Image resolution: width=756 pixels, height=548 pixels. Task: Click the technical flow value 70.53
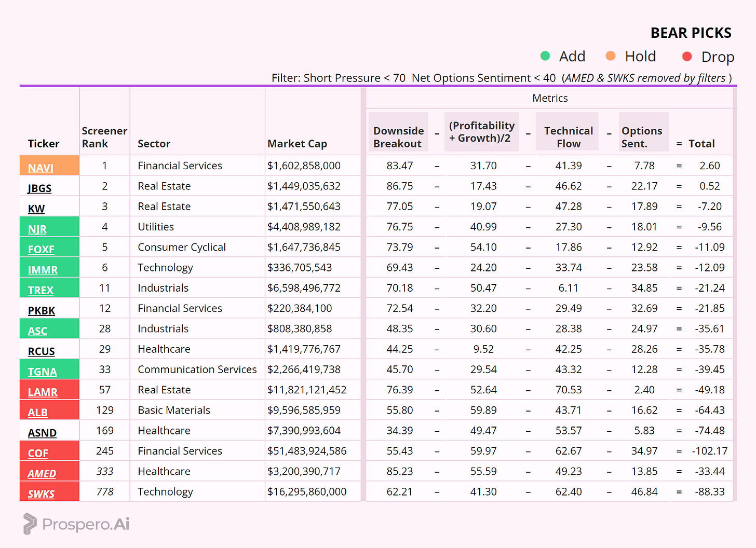(x=568, y=390)
